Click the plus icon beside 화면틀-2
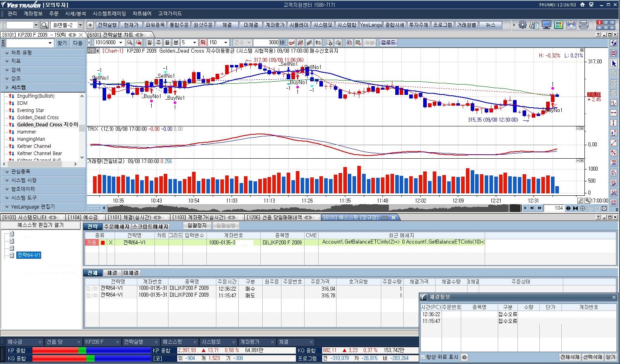 [x=90, y=25]
